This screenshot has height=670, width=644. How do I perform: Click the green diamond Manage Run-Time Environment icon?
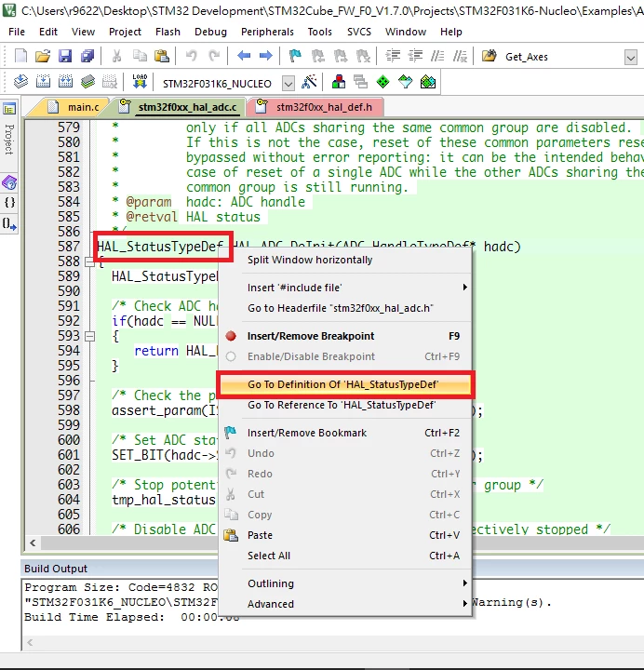[x=382, y=81]
